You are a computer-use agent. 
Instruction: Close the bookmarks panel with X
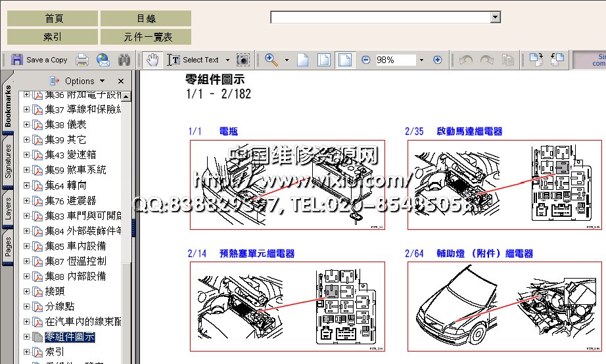tap(120, 81)
